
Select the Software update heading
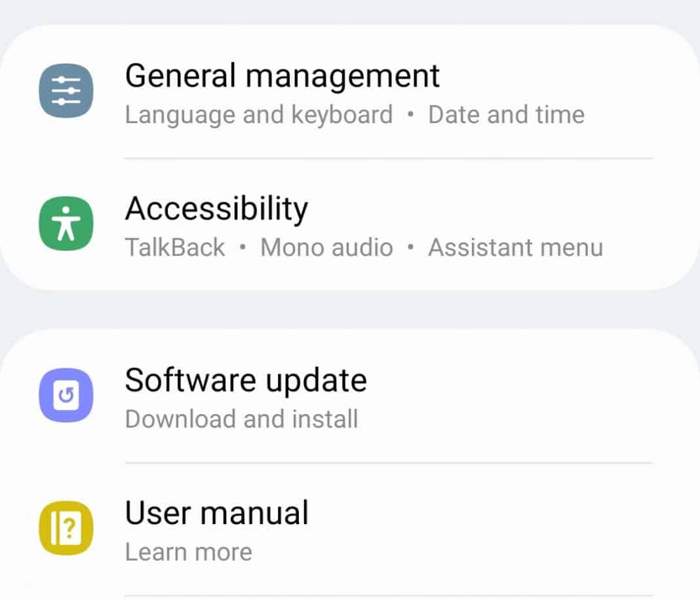(x=246, y=381)
